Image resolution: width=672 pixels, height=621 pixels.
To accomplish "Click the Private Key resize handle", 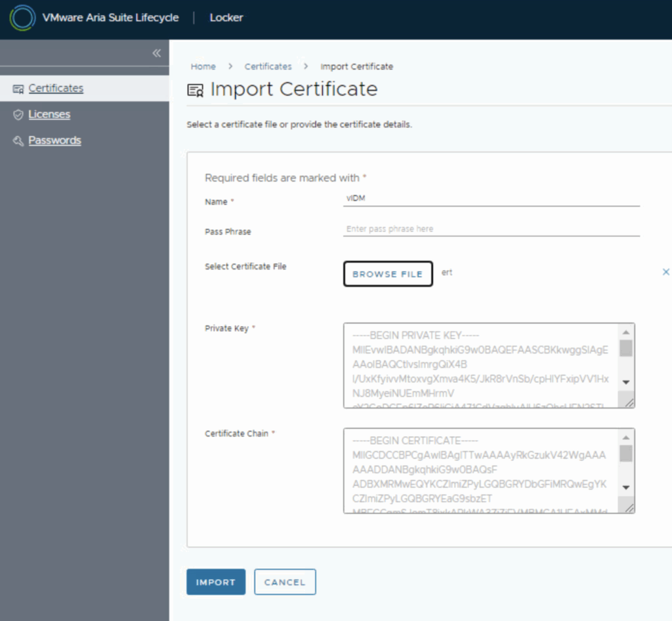I will coord(629,403).
